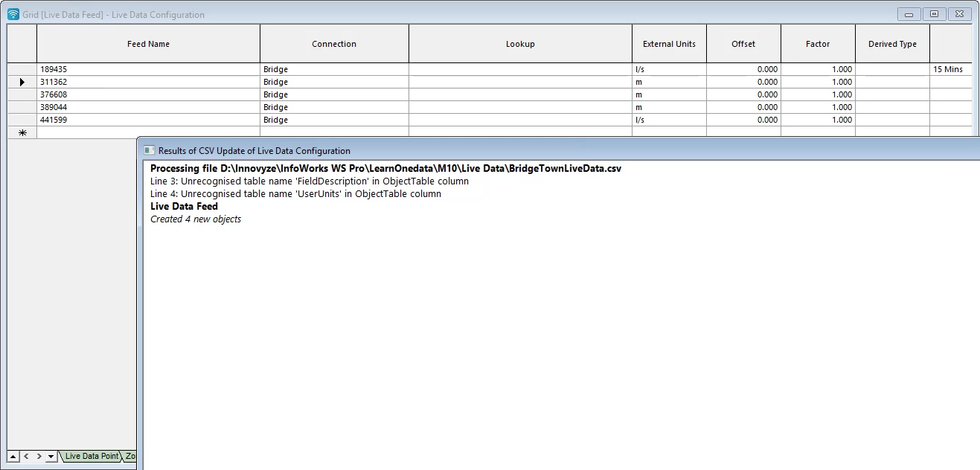Click the row selector arrow beside feed 311362

(21, 82)
